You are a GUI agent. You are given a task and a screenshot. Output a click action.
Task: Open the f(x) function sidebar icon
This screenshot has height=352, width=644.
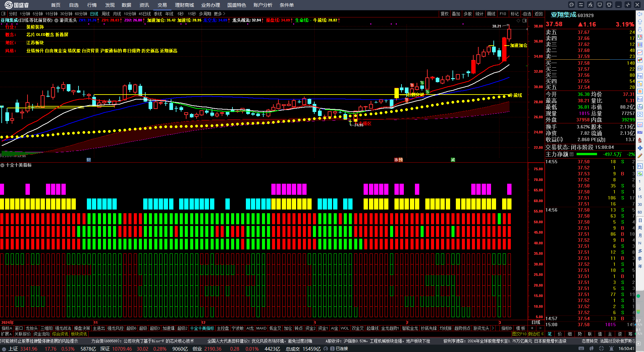640,107
